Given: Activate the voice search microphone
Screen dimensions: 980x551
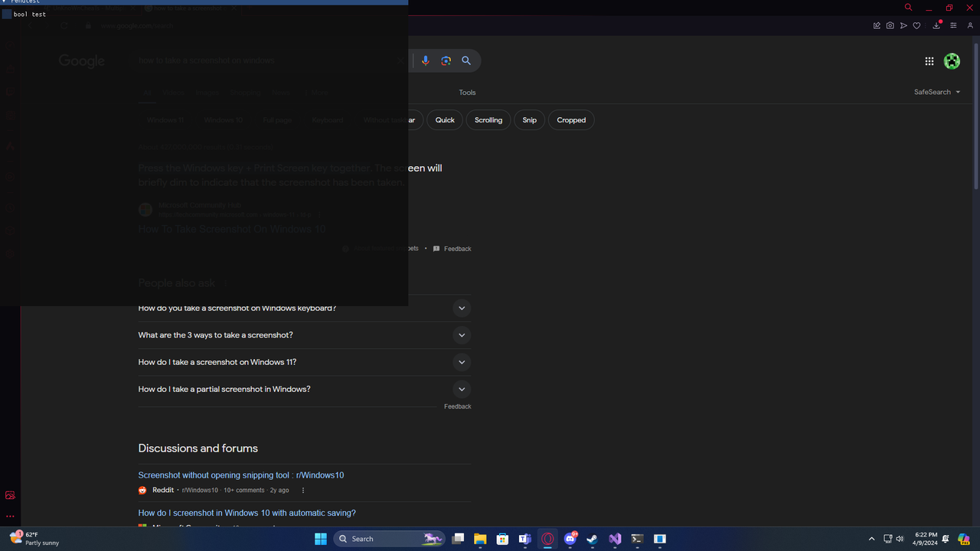Looking at the screenshot, I should 426,60.
